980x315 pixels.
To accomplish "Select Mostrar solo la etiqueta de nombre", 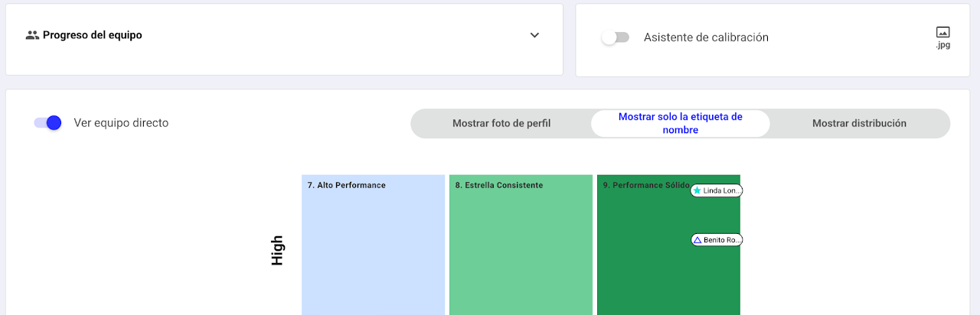I will pyautogui.click(x=680, y=123).
